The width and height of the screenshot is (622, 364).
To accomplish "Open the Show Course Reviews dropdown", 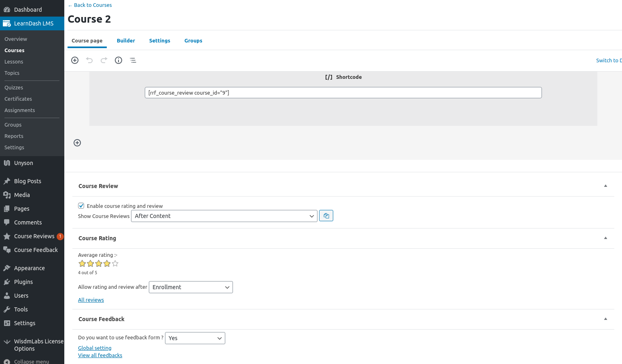I will tap(224, 216).
